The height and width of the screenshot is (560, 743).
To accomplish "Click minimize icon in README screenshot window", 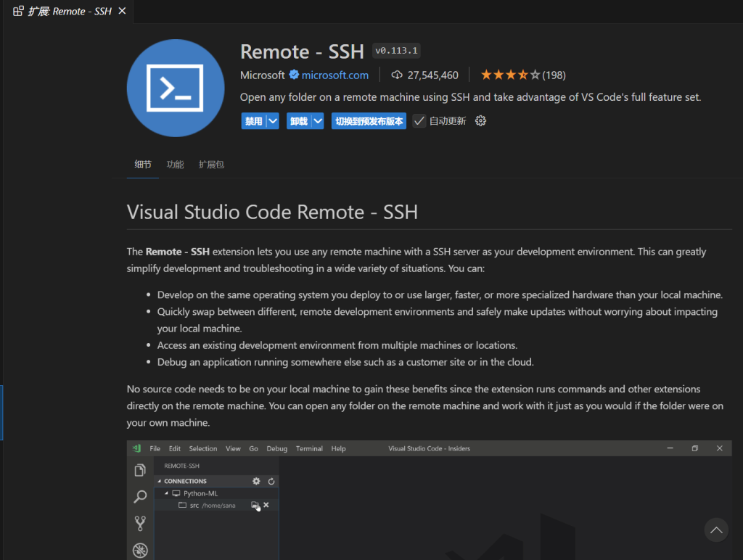I will [670, 448].
